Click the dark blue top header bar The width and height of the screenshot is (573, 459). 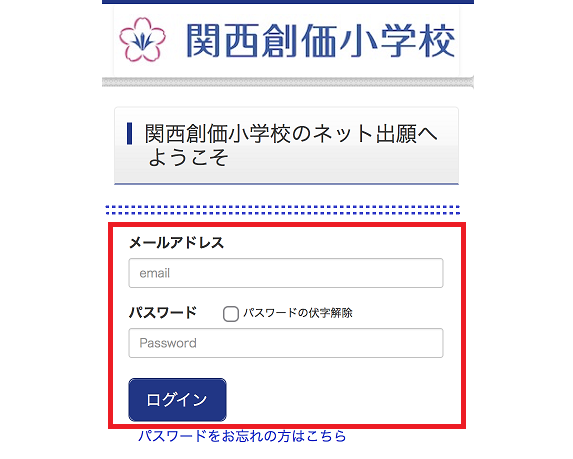288,2
